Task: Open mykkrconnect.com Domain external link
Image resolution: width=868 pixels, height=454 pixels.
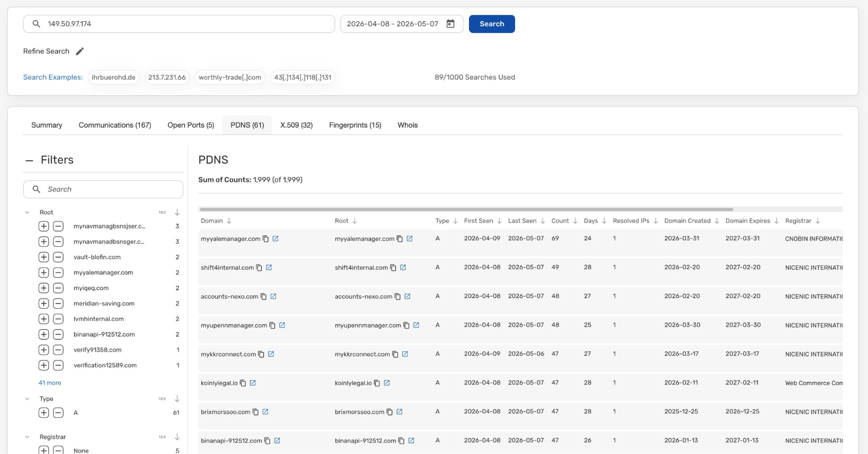Action: coord(271,354)
